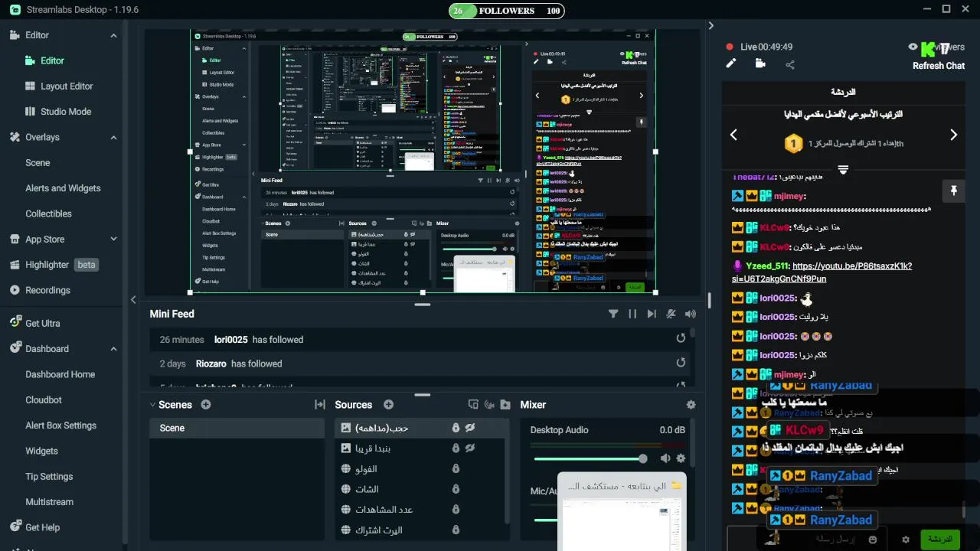Edit stream info pencil icon

point(731,64)
